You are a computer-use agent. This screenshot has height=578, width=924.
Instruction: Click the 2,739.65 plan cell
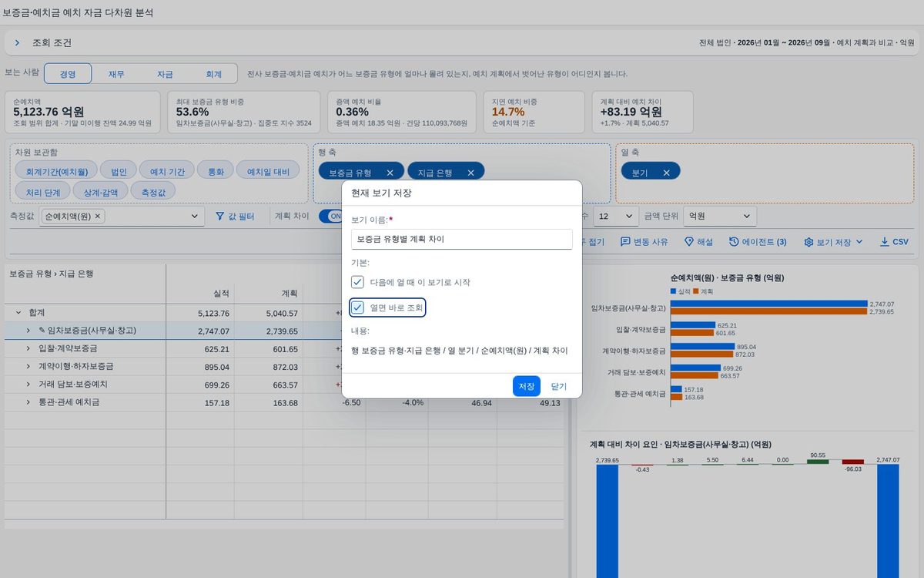point(269,331)
